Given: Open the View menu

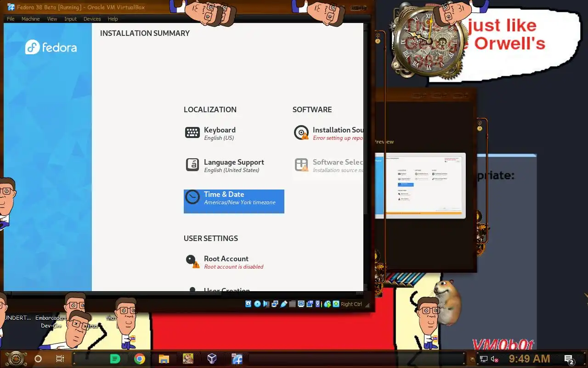Looking at the screenshot, I should point(52,19).
